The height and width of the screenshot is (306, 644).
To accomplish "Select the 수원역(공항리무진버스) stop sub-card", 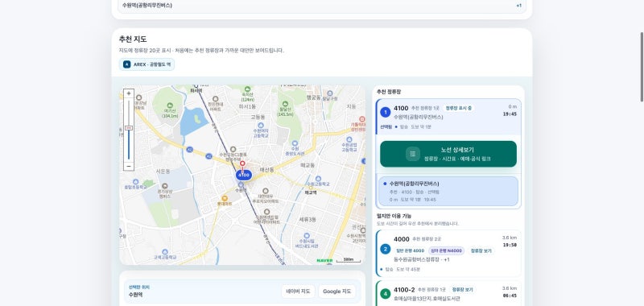I will click(448, 191).
